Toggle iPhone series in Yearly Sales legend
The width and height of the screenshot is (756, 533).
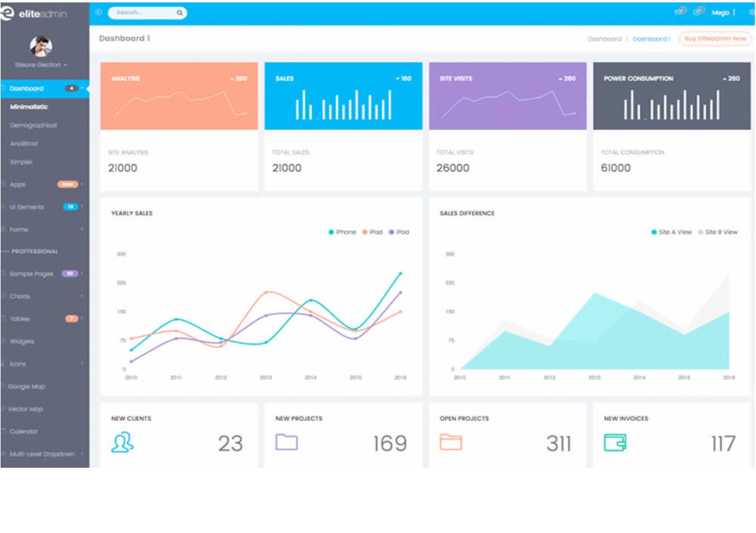pyautogui.click(x=342, y=232)
